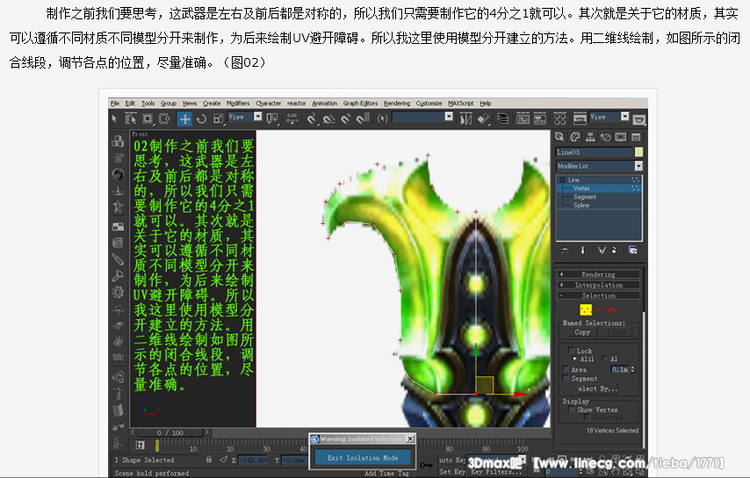Activate the Select and Move tool

pos(185,119)
